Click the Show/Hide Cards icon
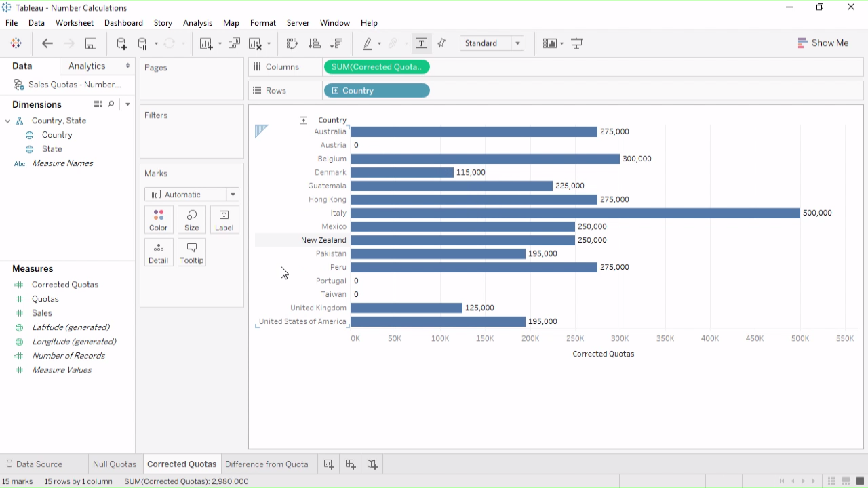The height and width of the screenshot is (488, 868). [550, 43]
